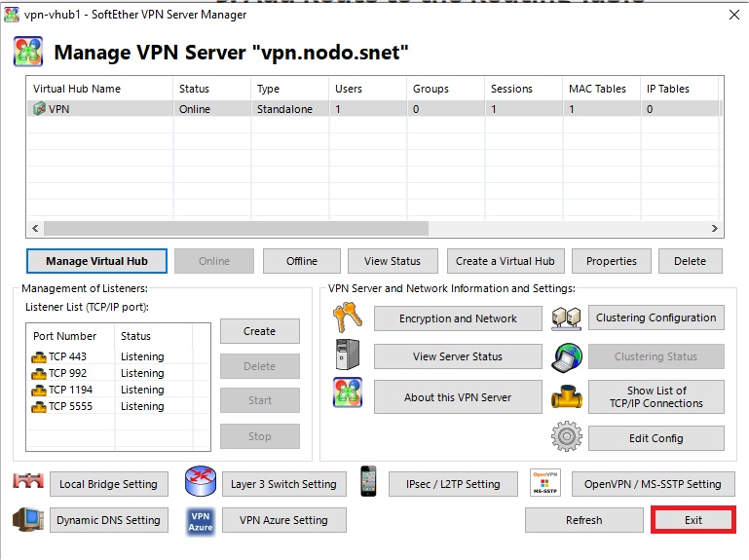This screenshot has height=560, width=749.
Task: Click the VPN virtual hub cube icon
Action: pos(39,109)
